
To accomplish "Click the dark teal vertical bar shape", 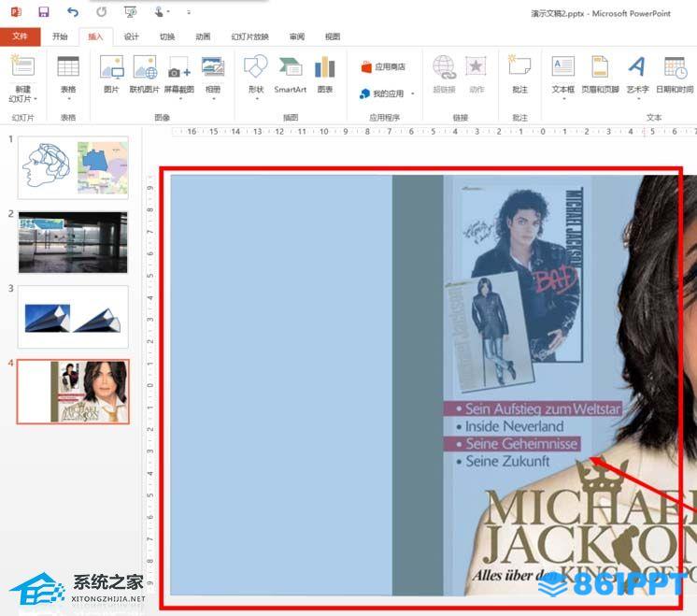I will (x=418, y=385).
